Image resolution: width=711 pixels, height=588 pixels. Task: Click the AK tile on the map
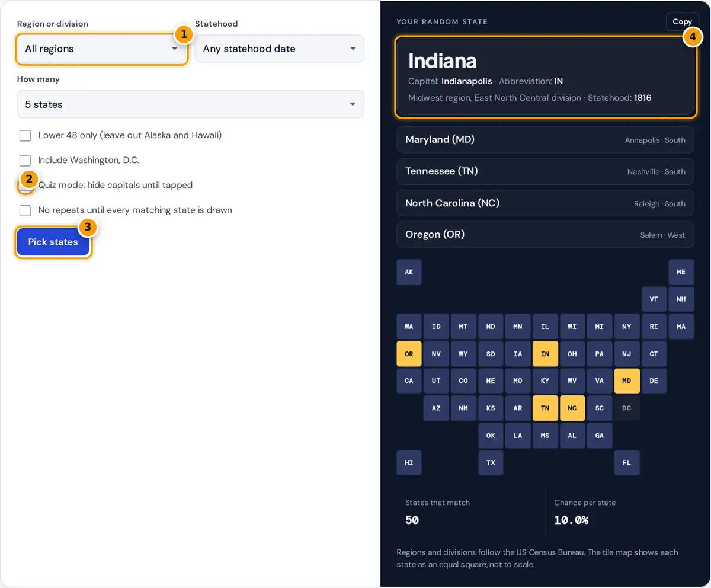click(x=409, y=272)
